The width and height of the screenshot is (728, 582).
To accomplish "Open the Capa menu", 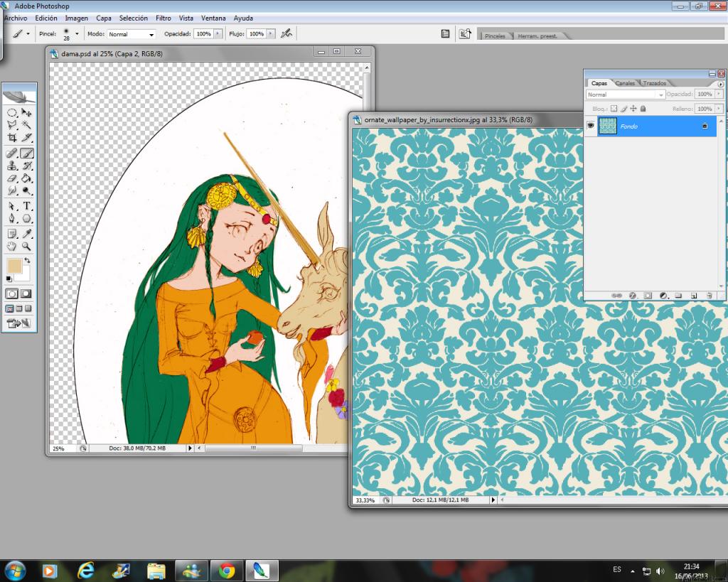I will pos(104,18).
